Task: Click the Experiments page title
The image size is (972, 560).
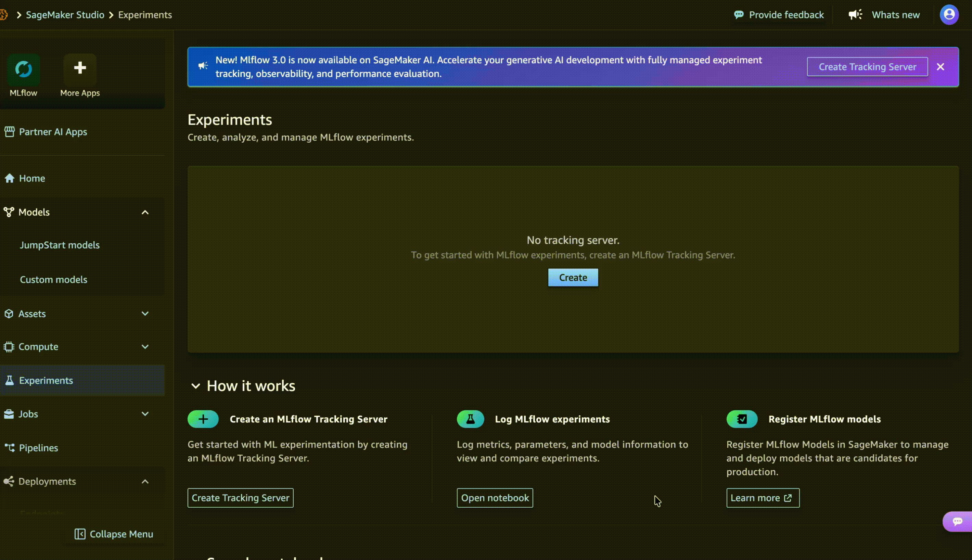Action: [x=230, y=119]
